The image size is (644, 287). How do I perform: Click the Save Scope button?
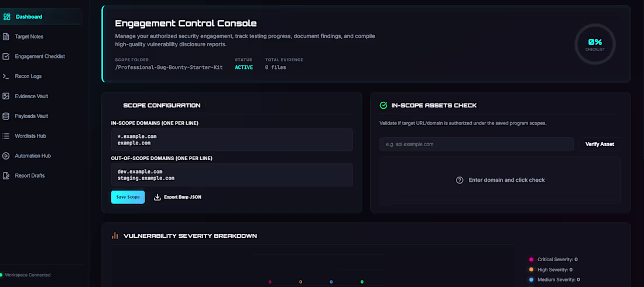128,197
